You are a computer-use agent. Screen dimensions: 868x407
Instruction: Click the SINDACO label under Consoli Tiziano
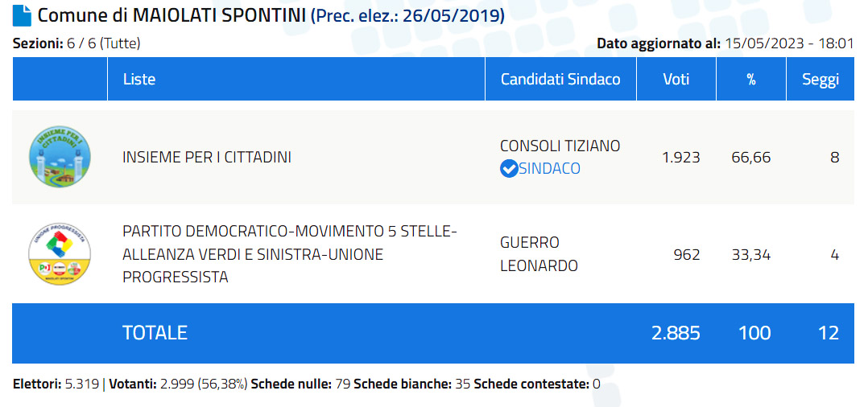point(549,169)
